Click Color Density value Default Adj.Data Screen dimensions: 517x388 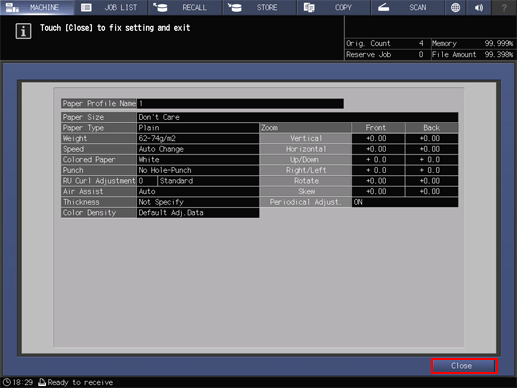coord(198,213)
